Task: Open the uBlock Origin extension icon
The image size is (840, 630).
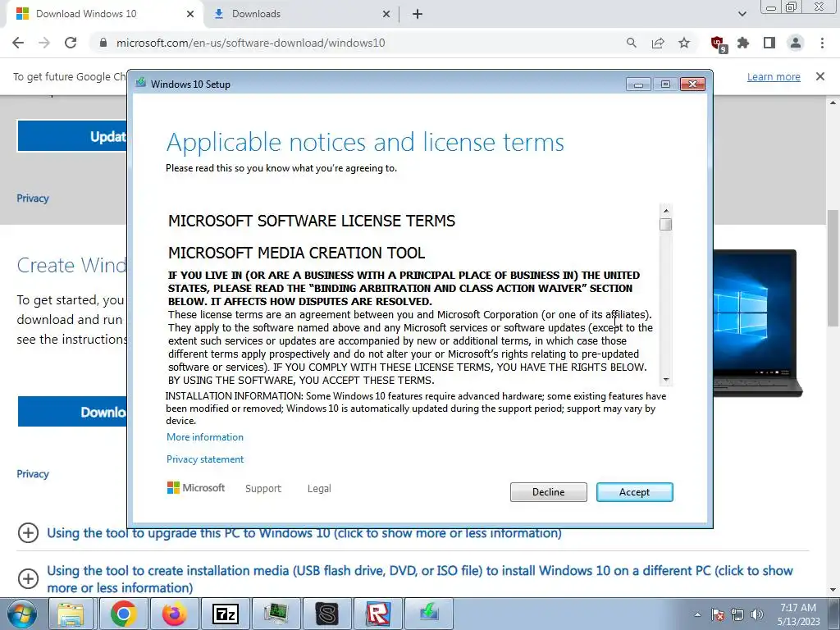Action: [x=717, y=43]
